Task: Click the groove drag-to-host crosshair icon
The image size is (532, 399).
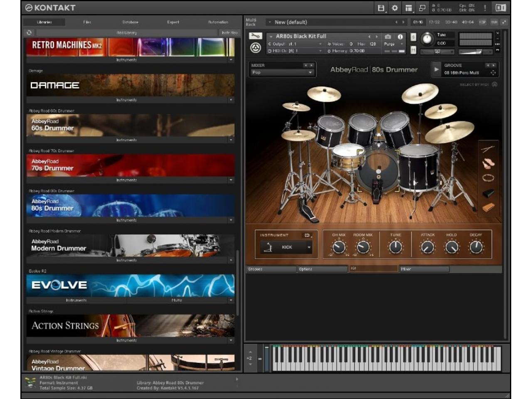Action: click(x=493, y=73)
